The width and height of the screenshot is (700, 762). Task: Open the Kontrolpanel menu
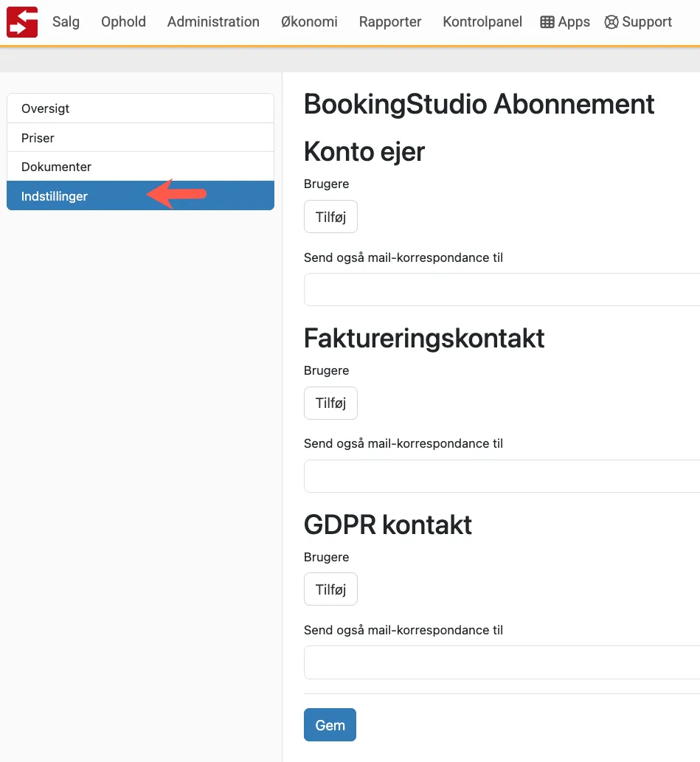pos(482,21)
